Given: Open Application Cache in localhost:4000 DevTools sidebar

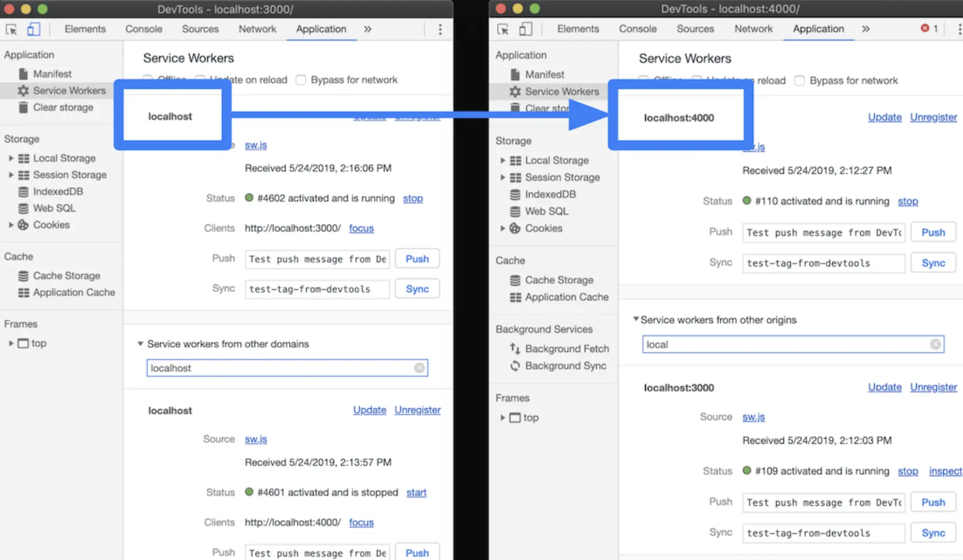Looking at the screenshot, I should (559, 297).
